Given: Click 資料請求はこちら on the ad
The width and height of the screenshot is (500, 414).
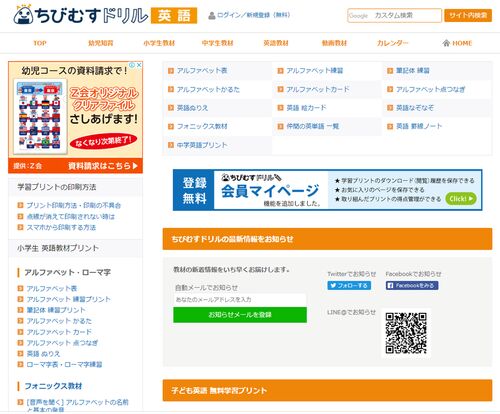Looking at the screenshot, I should [103, 166].
